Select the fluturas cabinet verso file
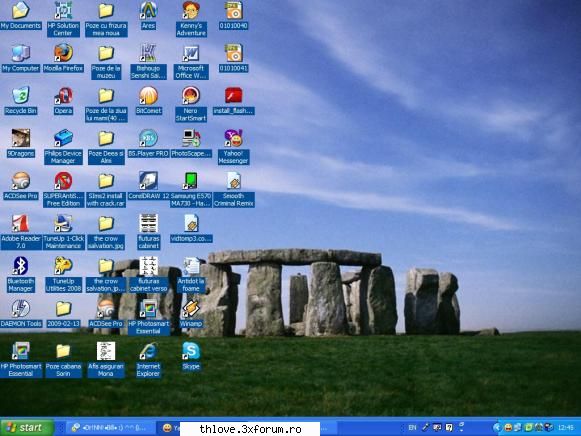 coord(148,274)
